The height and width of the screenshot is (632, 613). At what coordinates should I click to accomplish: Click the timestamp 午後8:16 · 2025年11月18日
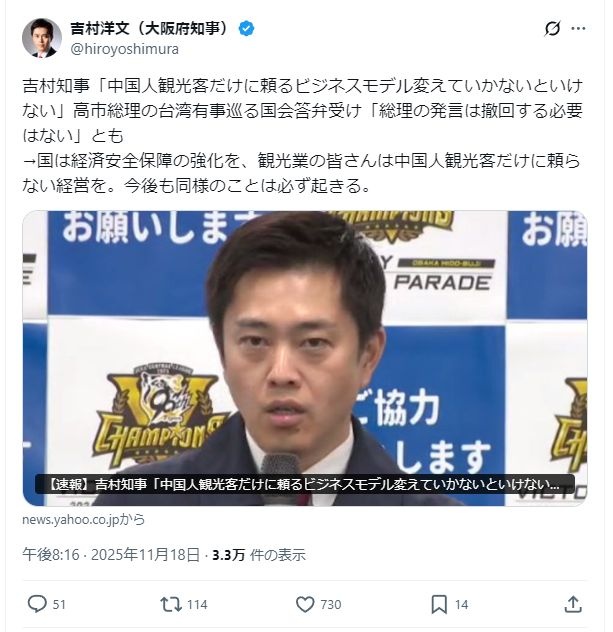111,555
